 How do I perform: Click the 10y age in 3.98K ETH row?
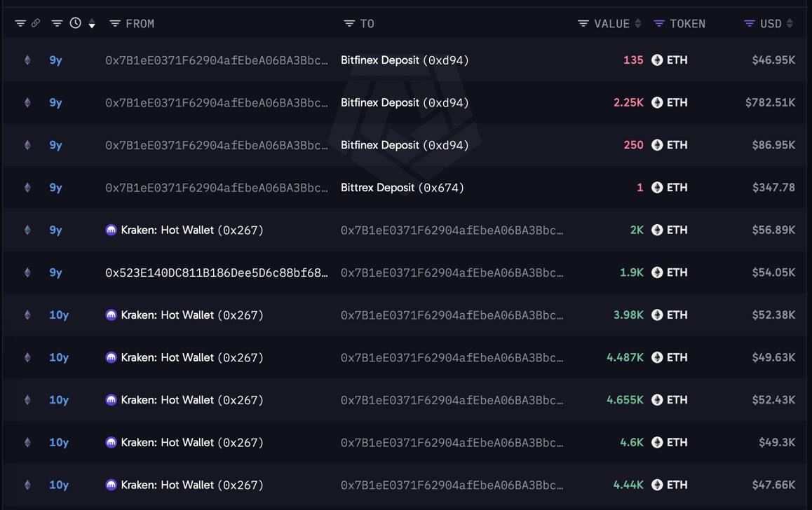click(59, 315)
